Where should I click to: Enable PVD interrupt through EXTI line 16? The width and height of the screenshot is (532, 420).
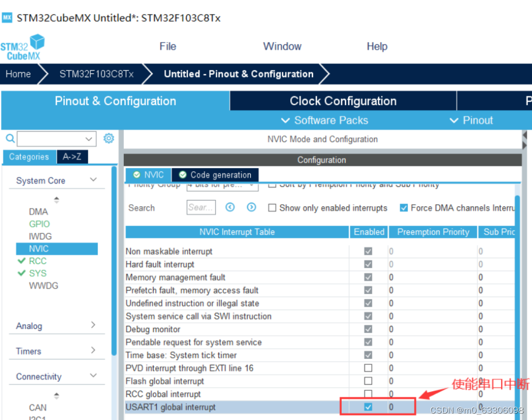click(x=368, y=368)
